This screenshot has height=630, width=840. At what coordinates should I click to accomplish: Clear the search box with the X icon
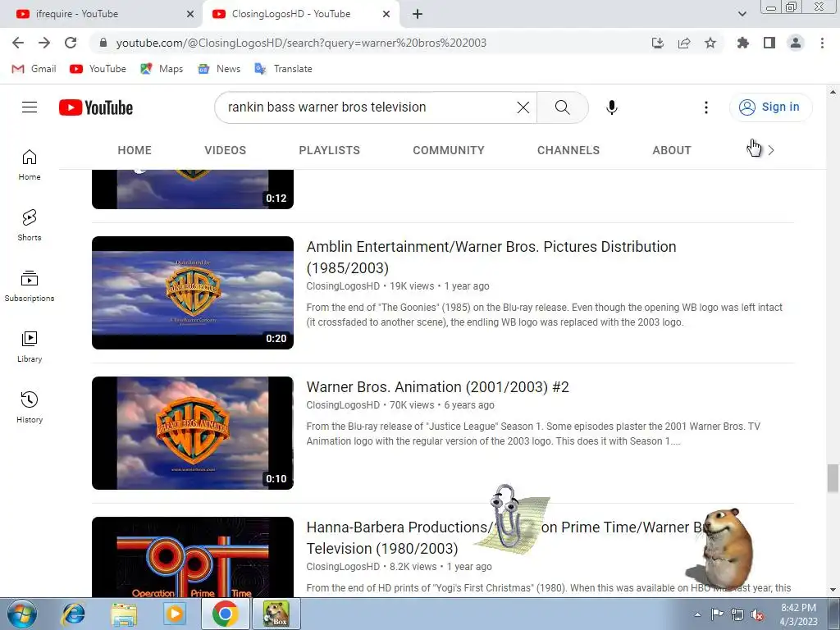coord(523,107)
